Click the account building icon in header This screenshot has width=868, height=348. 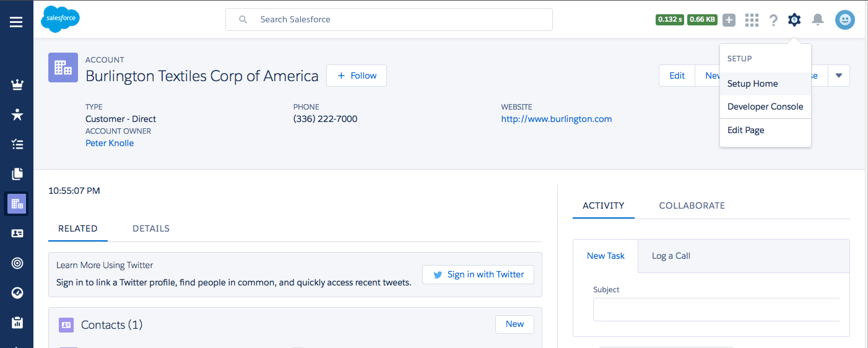coord(63,67)
